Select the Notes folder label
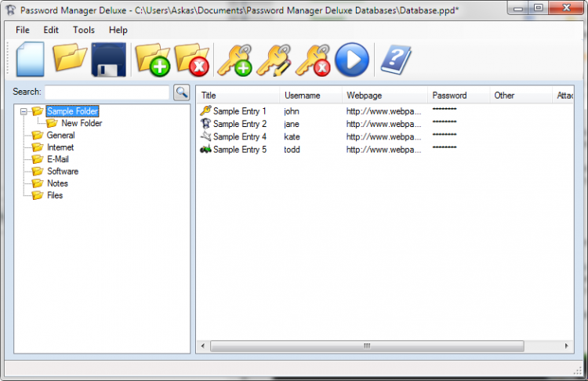Screen dimensions: 588x381 57,183
